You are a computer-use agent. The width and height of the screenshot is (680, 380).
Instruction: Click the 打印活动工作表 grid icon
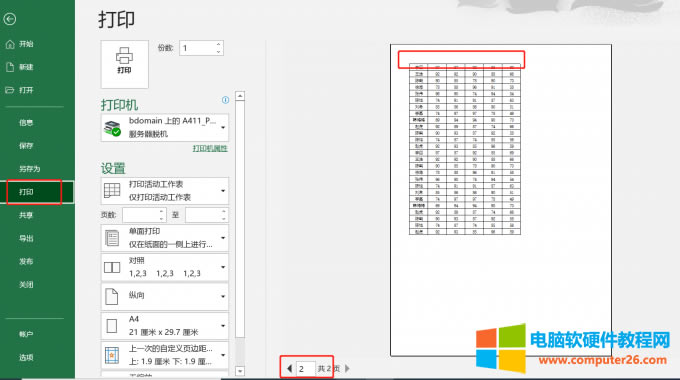[x=112, y=190]
